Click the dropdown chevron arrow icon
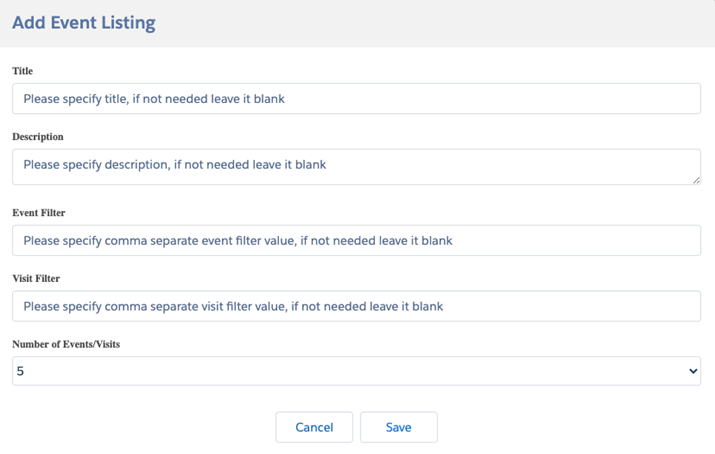The height and width of the screenshot is (454, 715). click(x=693, y=371)
